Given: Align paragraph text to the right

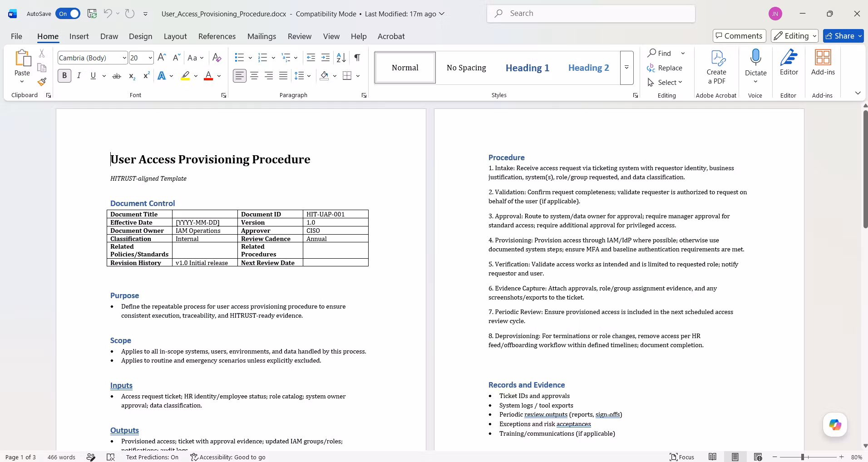Looking at the screenshot, I should (x=269, y=76).
